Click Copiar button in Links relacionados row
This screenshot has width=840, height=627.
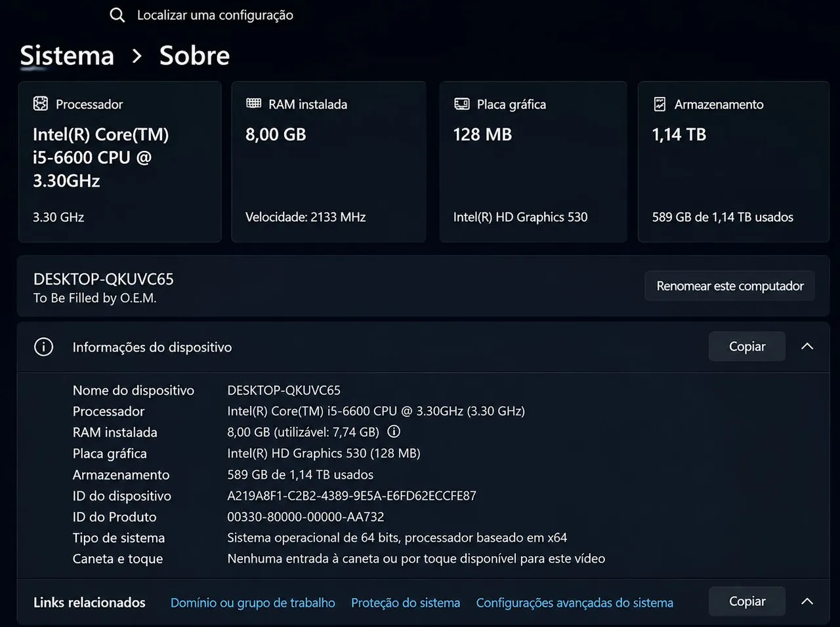pyautogui.click(x=747, y=601)
